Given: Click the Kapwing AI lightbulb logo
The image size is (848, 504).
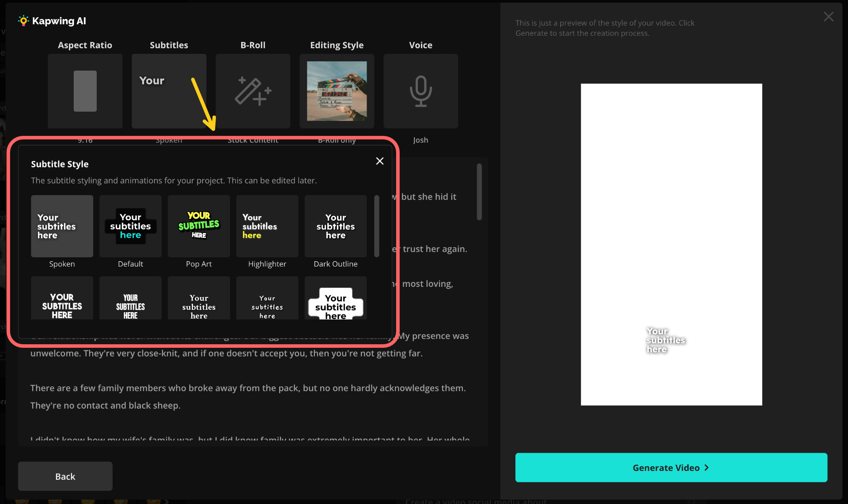Looking at the screenshot, I should point(23,21).
